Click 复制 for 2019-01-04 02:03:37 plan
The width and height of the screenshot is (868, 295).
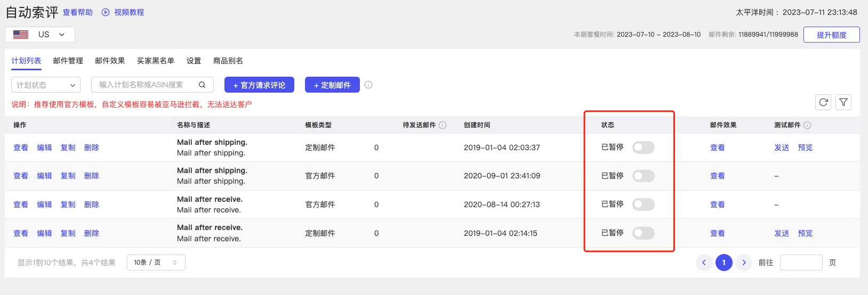[x=68, y=147]
